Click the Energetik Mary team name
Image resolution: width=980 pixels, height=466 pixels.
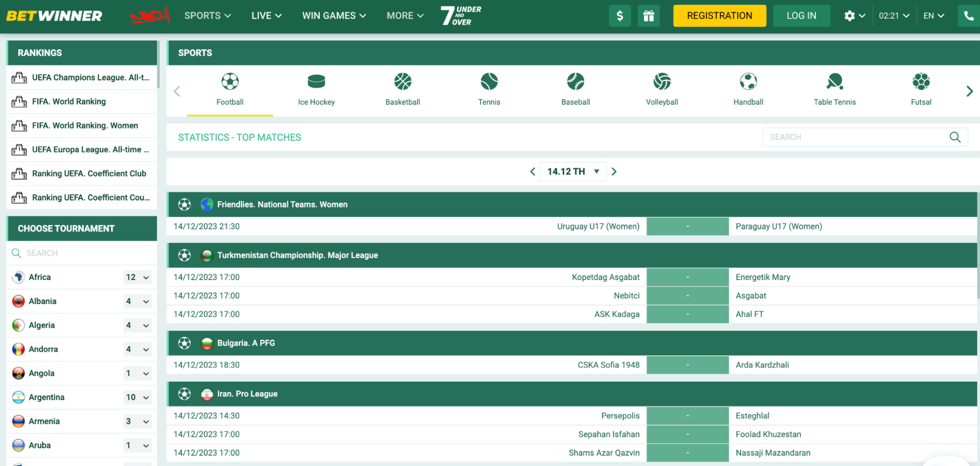763,277
